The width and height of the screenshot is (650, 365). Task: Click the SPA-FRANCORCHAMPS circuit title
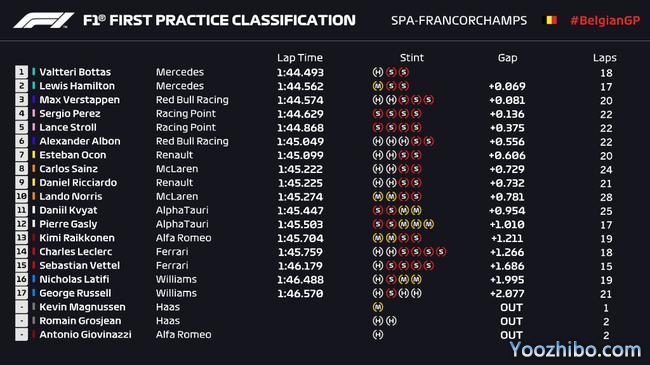[x=459, y=20]
